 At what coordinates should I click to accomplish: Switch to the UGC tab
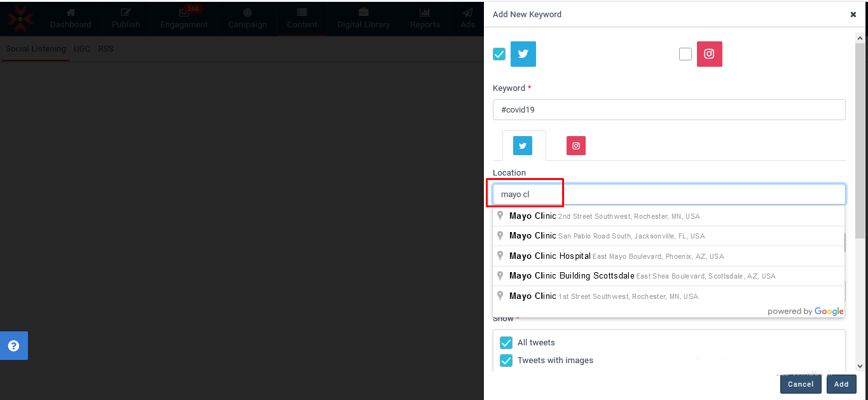81,48
